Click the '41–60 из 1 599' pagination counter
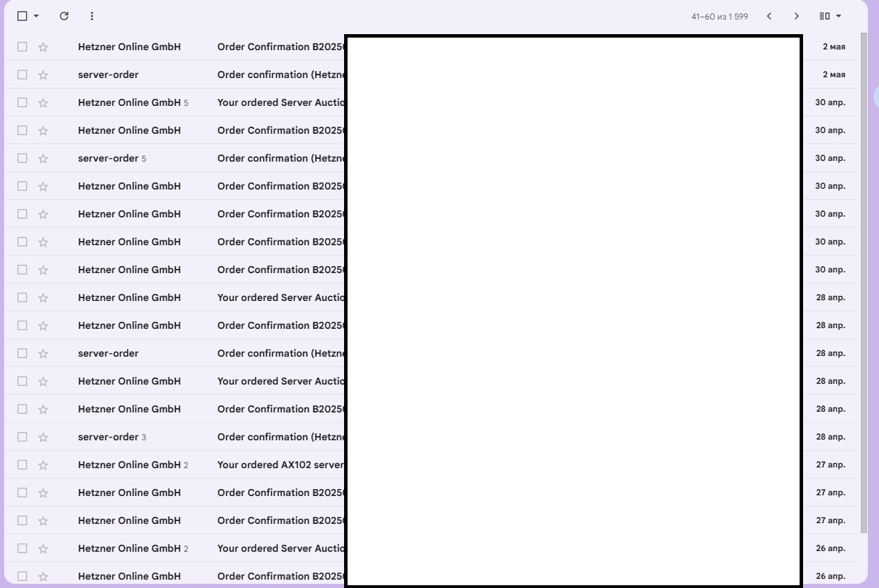The image size is (879, 588). click(x=719, y=16)
